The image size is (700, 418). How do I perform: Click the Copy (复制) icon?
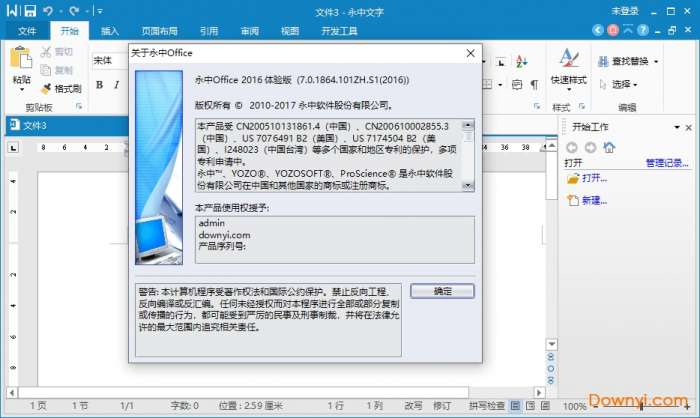[x=46, y=70]
